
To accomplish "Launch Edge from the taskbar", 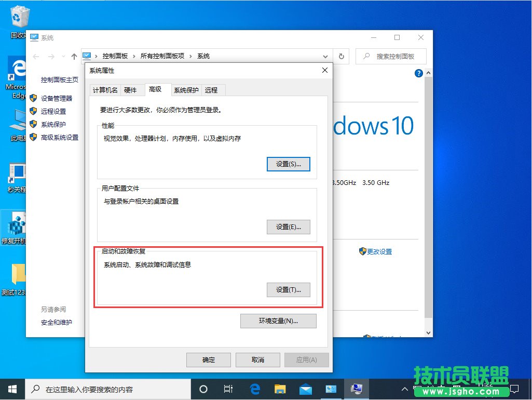I will coord(254,389).
